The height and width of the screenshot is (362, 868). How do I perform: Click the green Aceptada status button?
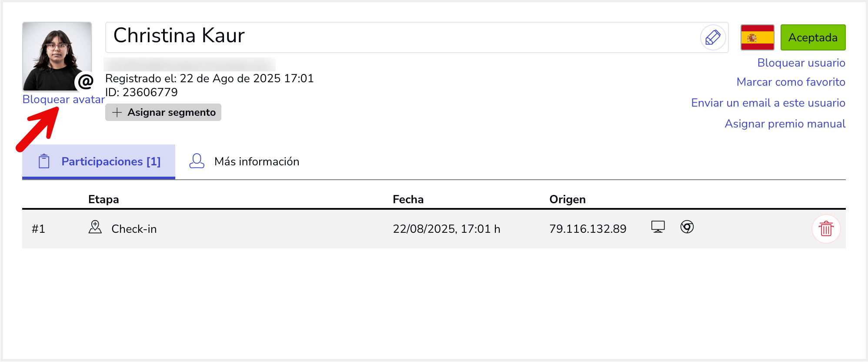pos(813,37)
